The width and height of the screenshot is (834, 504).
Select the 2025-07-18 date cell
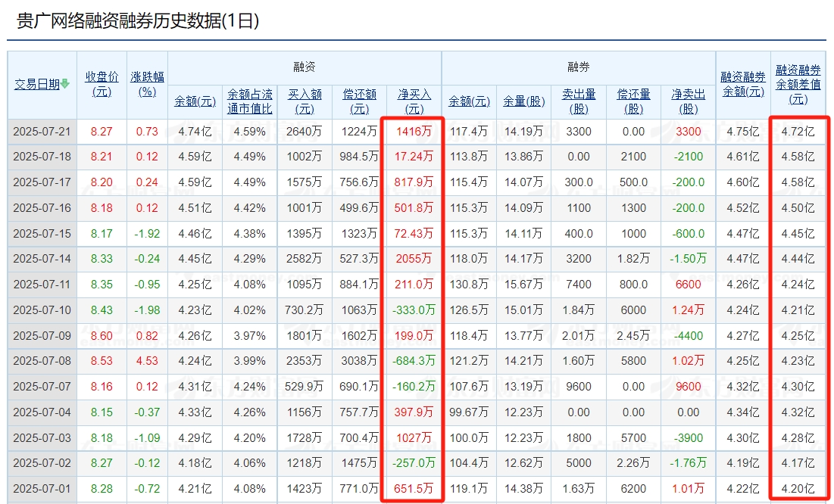click(42, 157)
